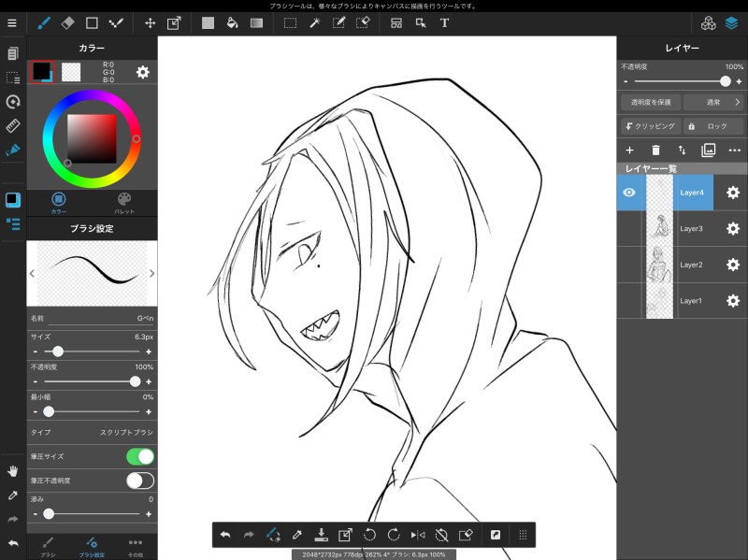Open settings gear for Layer3
The height and width of the screenshot is (560, 748).
[x=733, y=228]
